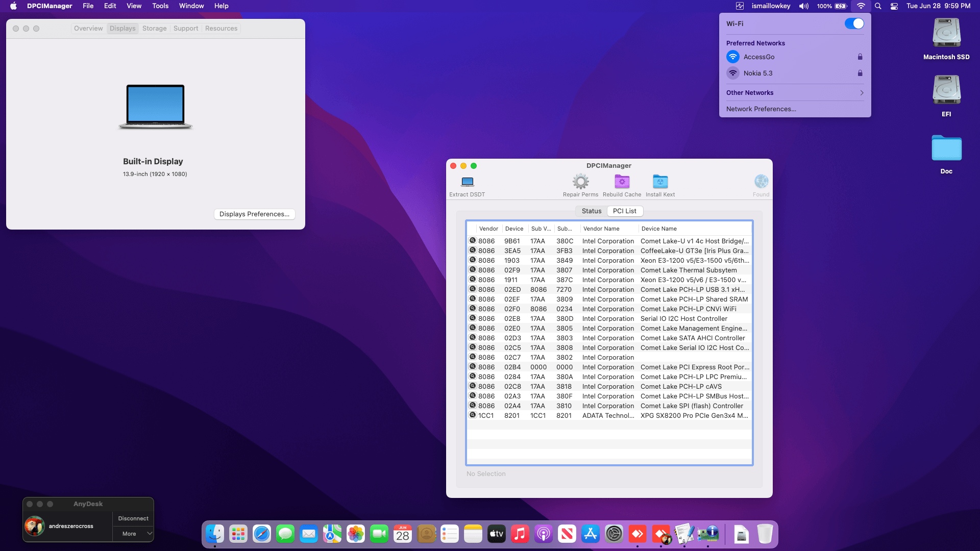Open the File menu

coord(88,6)
